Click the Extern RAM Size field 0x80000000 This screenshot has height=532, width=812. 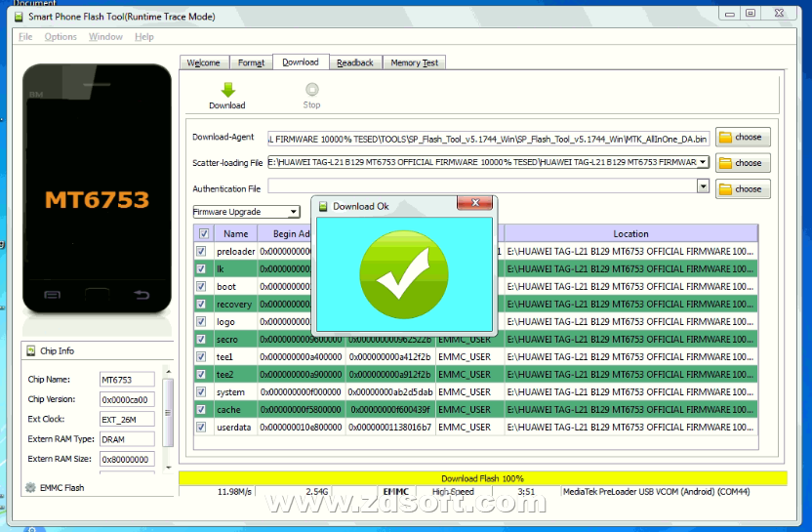click(x=127, y=459)
